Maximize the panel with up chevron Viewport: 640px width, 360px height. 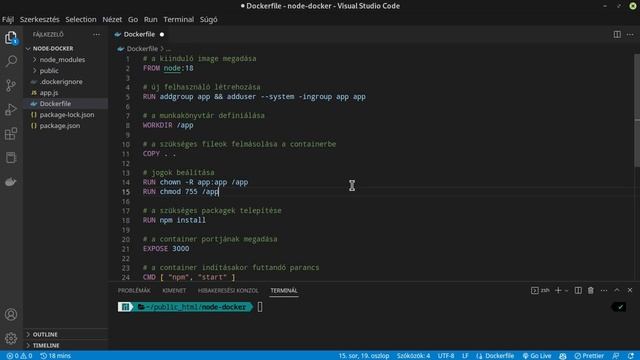click(617, 290)
